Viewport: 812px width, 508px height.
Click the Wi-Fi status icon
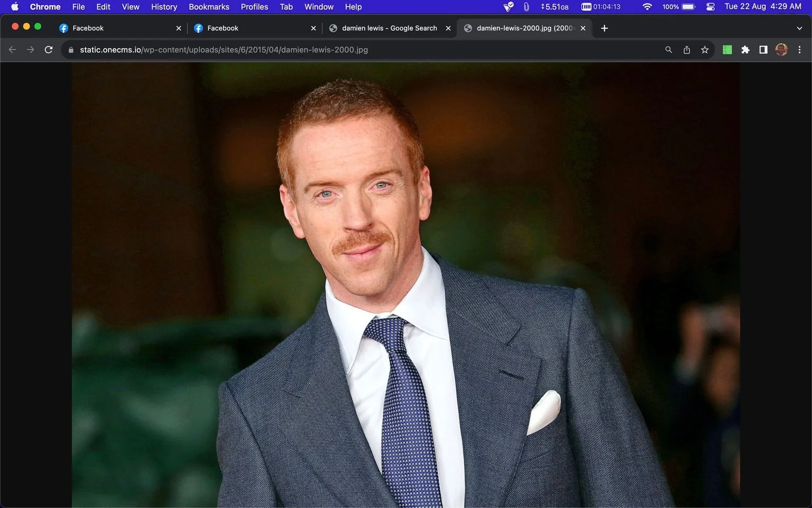point(647,7)
